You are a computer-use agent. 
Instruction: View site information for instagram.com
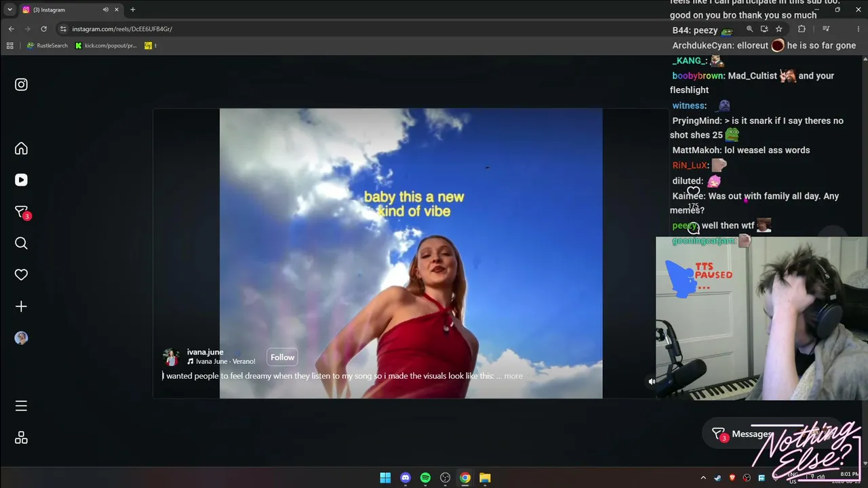click(x=63, y=29)
